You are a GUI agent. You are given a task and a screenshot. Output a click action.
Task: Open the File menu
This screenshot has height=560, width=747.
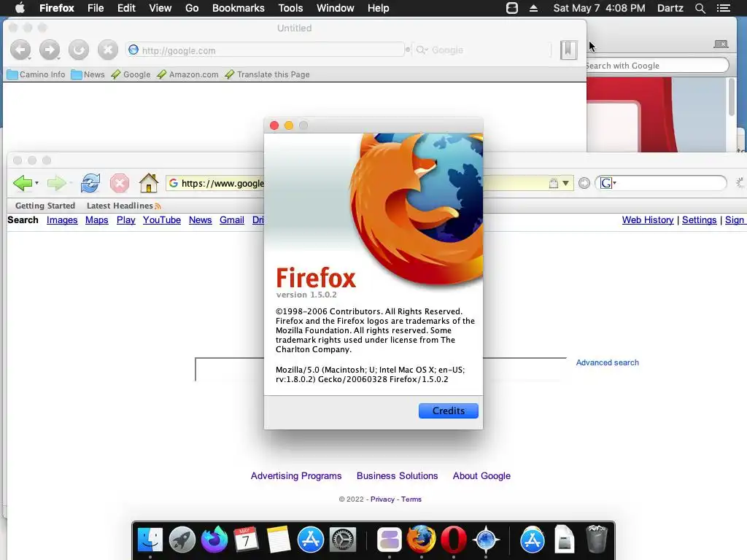(x=96, y=8)
